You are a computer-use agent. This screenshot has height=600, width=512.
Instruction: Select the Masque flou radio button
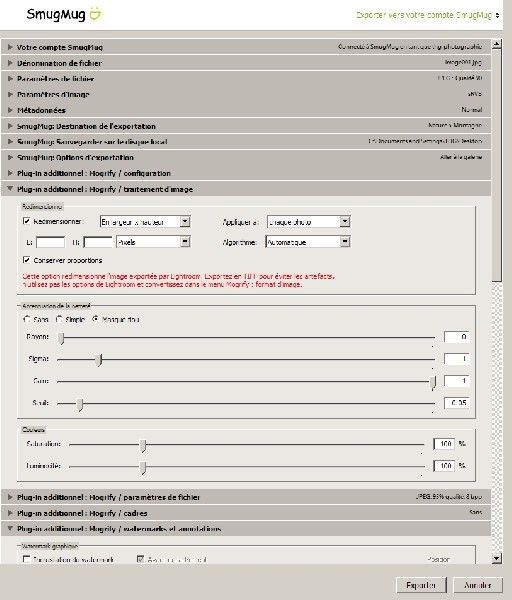(95, 319)
